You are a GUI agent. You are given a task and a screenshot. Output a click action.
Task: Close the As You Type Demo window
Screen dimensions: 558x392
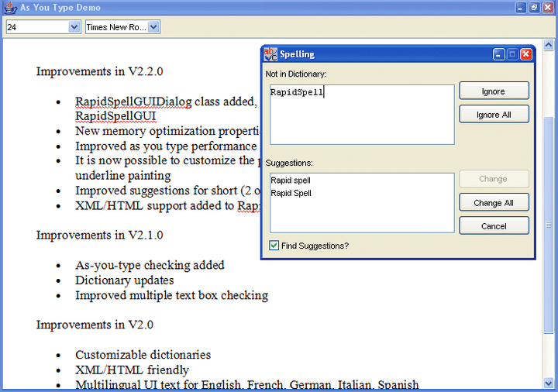coord(548,8)
